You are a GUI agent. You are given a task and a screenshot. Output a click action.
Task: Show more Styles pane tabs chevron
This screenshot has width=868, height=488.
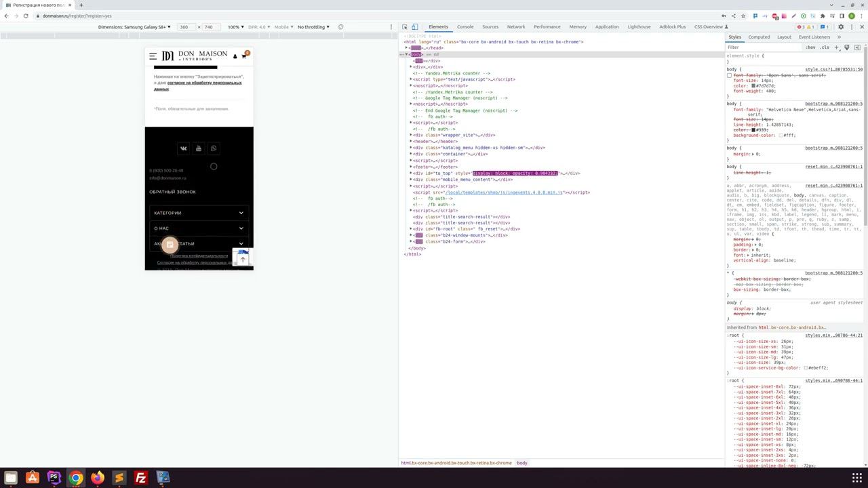pyautogui.click(x=839, y=37)
